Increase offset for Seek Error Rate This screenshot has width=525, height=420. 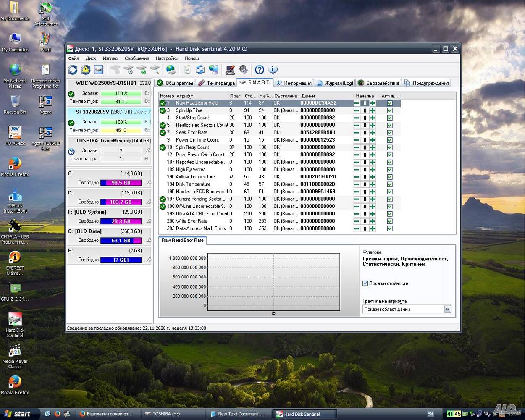point(373,133)
